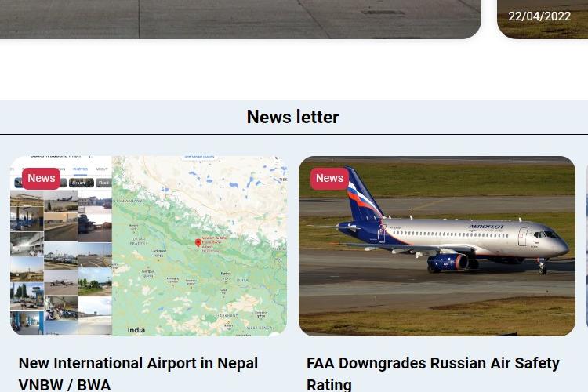
Task: Select the ABOUT tab in map image
Action: click(101, 169)
